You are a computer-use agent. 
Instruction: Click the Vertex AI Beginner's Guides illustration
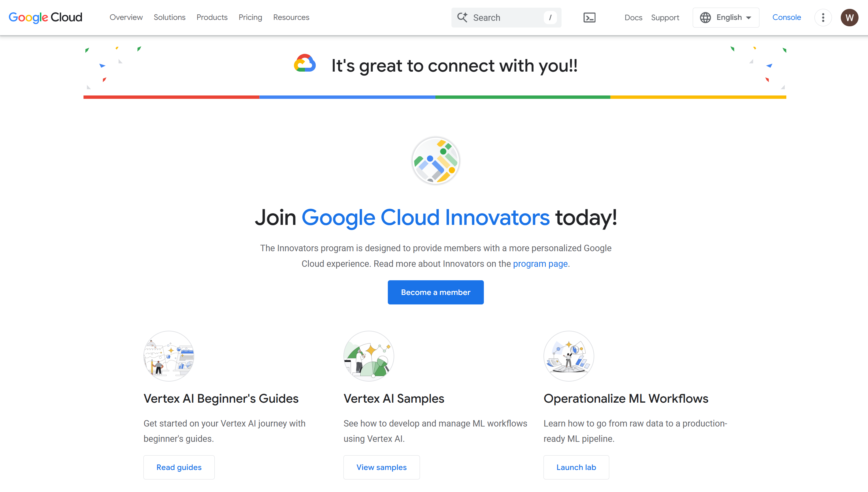[x=169, y=356]
